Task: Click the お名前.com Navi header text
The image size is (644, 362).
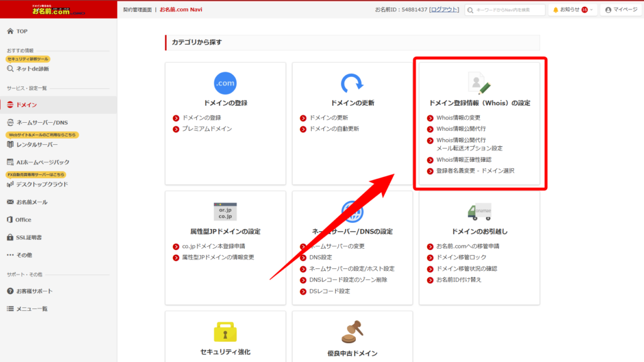Action: coord(180,9)
